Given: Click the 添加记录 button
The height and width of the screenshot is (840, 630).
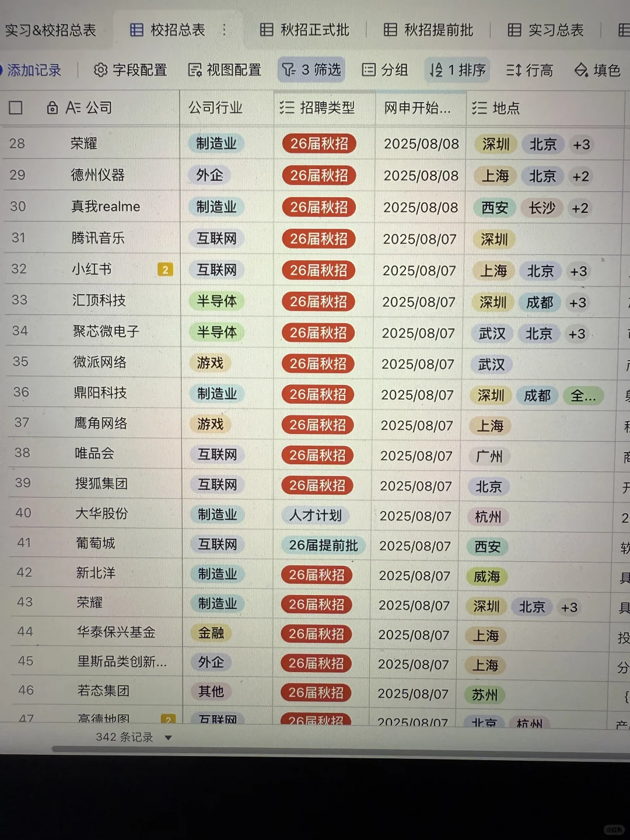Looking at the screenshot, I should click(30, 70).
